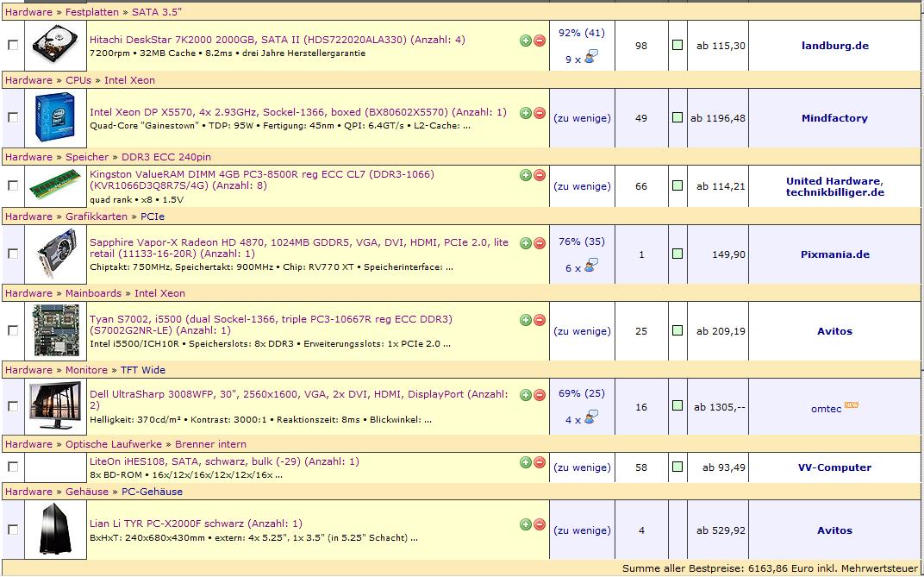Remove one Kingston ValueRAM with minus icon
This screenshot has height=577, width=924.
(540, 175)
